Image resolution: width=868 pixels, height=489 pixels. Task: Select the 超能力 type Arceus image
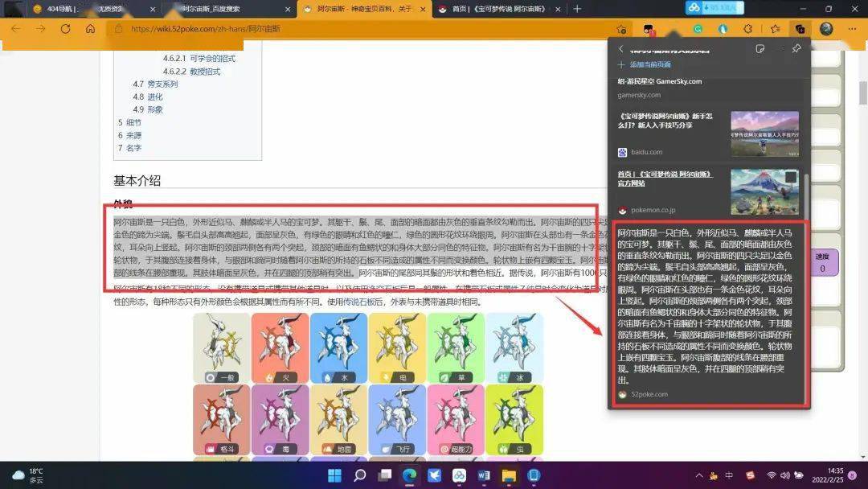tap(456, 420)
